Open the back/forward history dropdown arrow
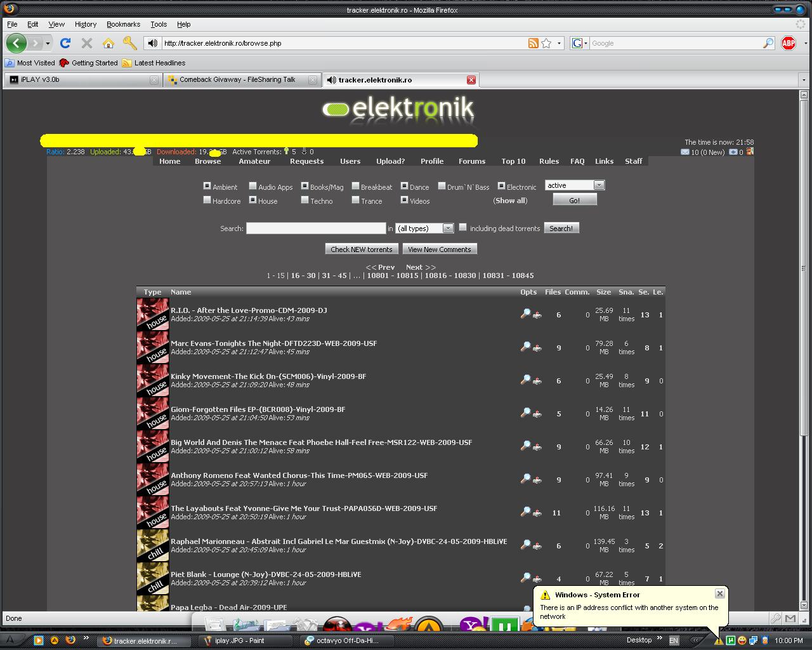Viewport: 812px width, 650px height. click(x=48, y=43)
